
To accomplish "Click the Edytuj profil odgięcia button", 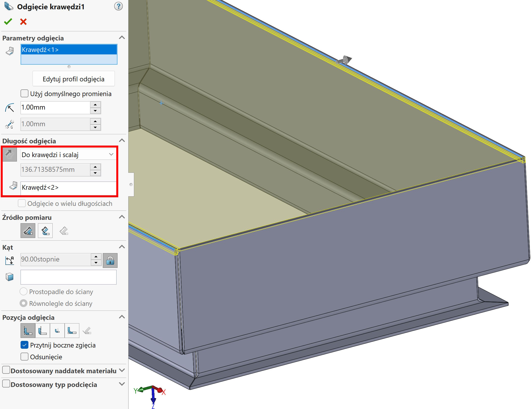I will [x=73, y=79].
